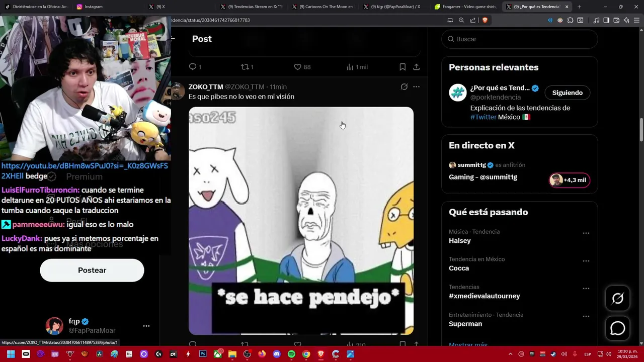The width and height of the screenshot is (644, 362).
Task: Open the messages chat floating button
Action: coord(617,328)
